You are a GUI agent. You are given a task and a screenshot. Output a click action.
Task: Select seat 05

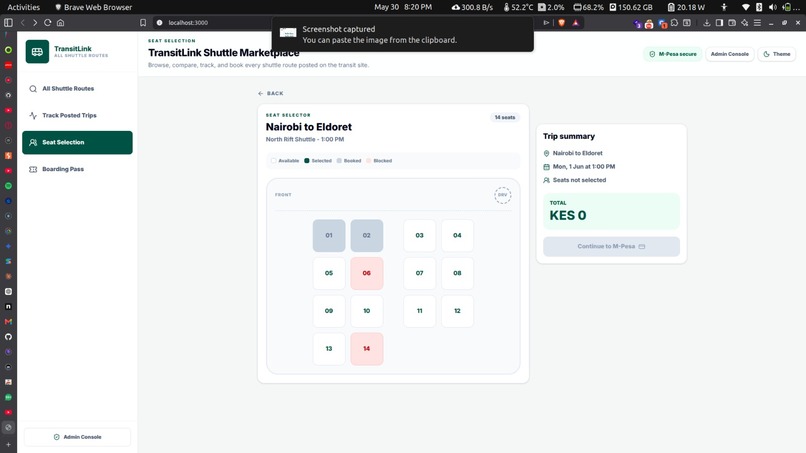coord(329,273)
